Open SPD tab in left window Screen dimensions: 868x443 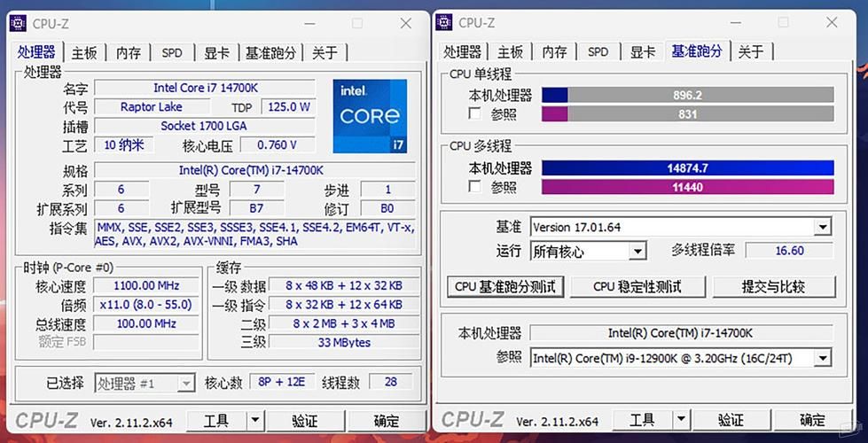[172, 52]
